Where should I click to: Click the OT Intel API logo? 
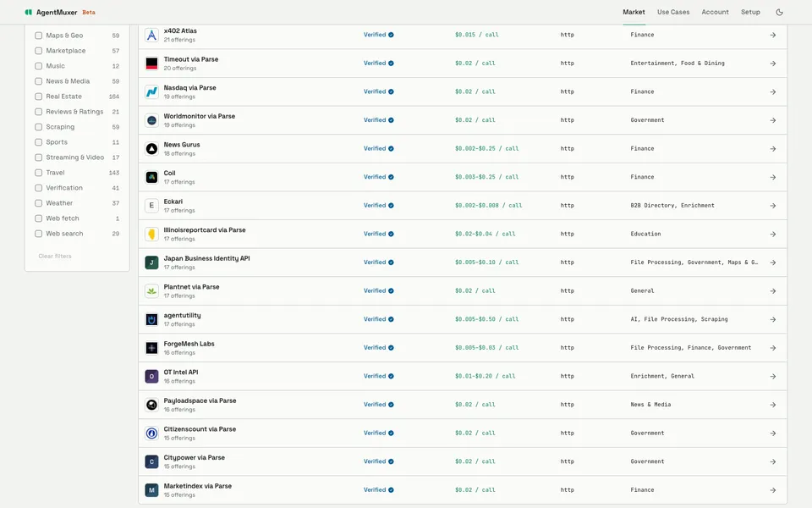click(151, 376)
